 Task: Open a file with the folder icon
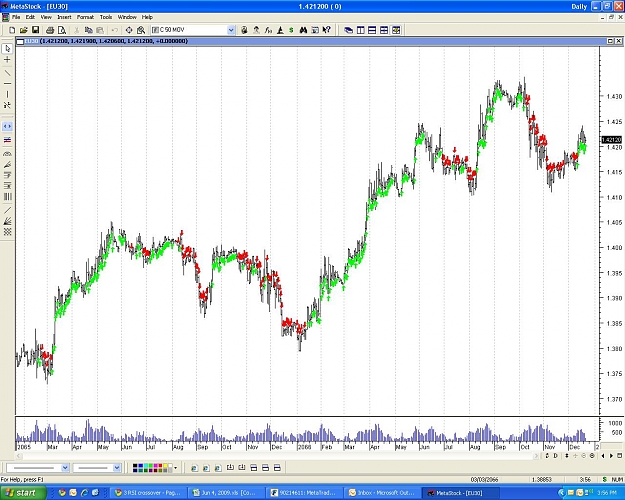(24, 30)
